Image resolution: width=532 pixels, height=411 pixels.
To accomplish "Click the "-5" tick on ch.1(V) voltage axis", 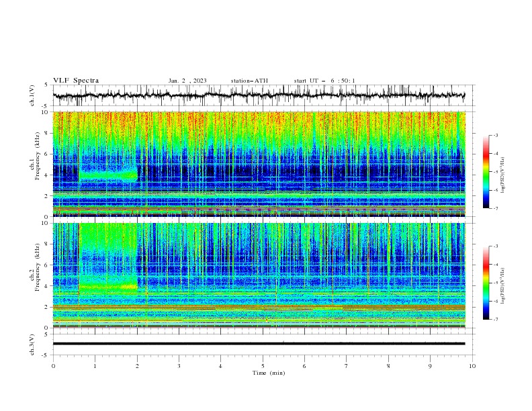I will [x=45, y=106].
